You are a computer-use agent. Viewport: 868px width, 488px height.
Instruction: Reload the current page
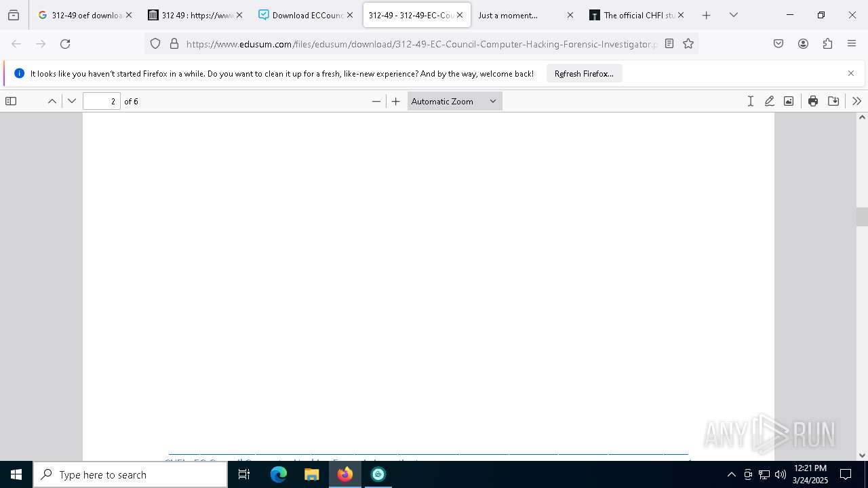click(x=65, y=44)
